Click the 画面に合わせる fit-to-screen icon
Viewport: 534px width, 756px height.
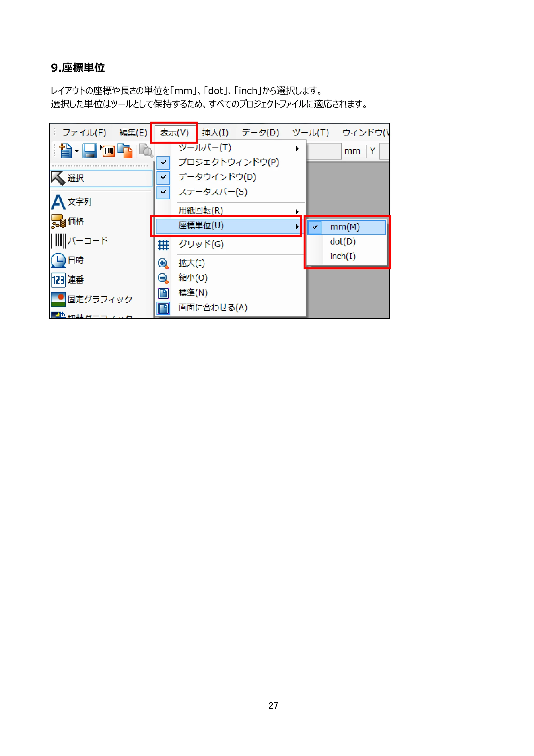163,308
